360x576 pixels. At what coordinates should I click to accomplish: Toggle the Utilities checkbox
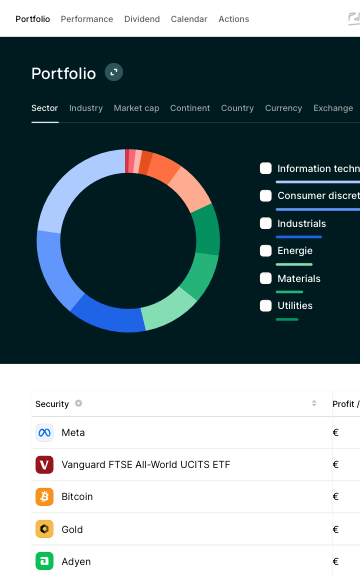(x=266, y=306)
